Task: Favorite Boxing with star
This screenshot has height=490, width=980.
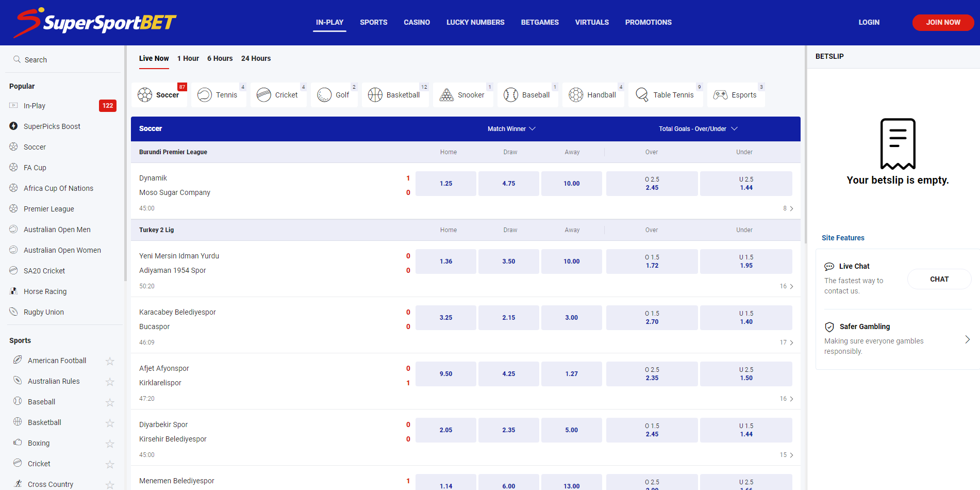Action: pos(110,444)
